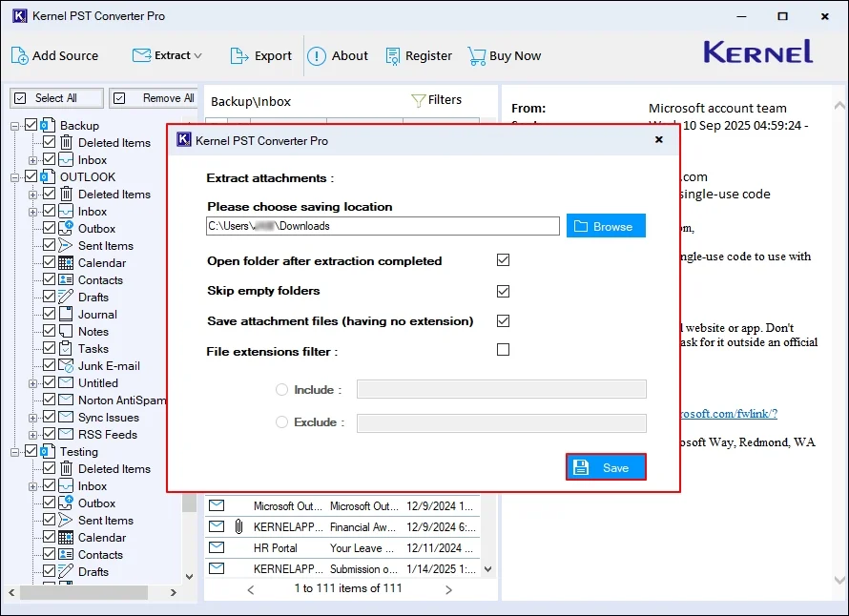Enable the File extensions filter checkbox
This screenshot has width=849, height=616.
pos(503,350)
